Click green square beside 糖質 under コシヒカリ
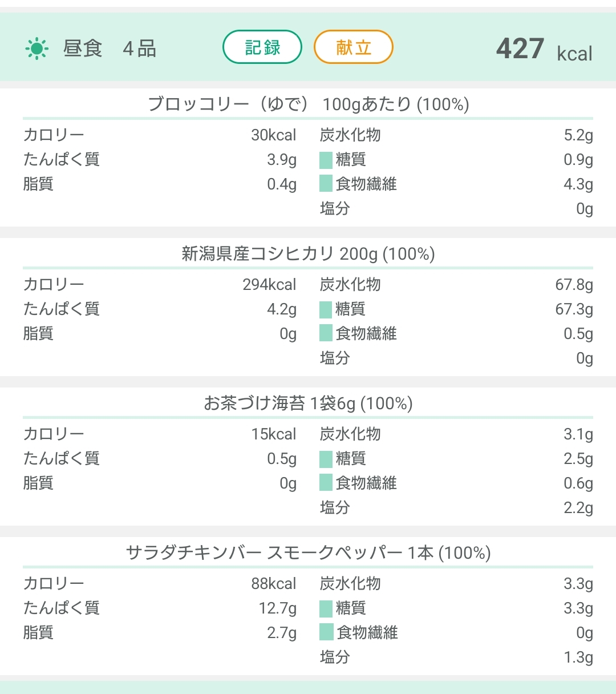616x694 pixels. [326, 309]
